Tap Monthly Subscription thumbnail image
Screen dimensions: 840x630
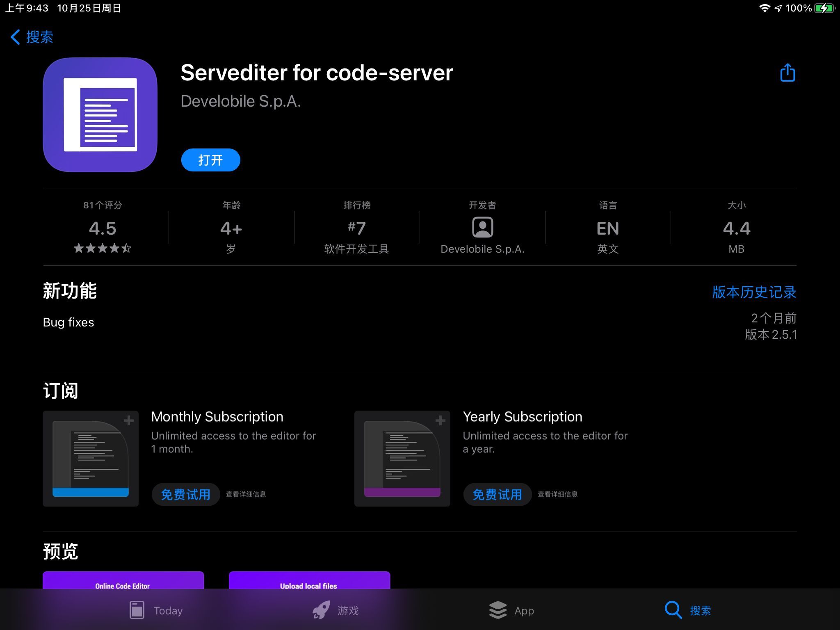pos(91,459)
